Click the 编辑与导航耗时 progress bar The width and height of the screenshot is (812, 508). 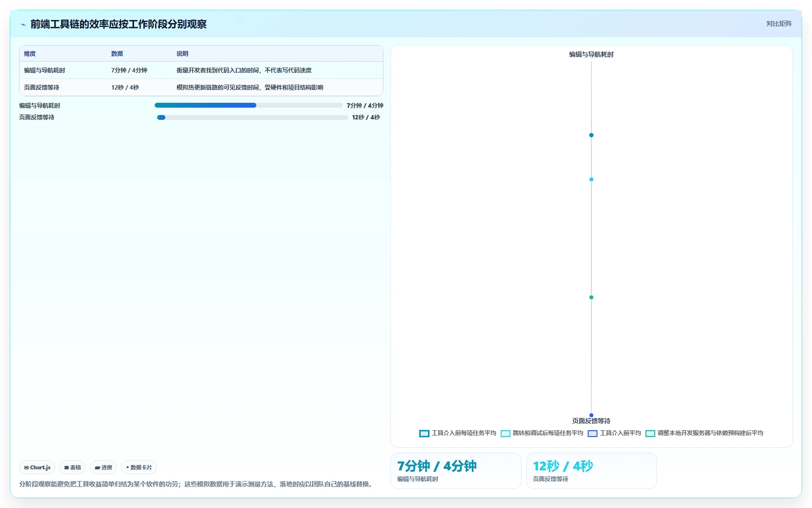point(248,105)
